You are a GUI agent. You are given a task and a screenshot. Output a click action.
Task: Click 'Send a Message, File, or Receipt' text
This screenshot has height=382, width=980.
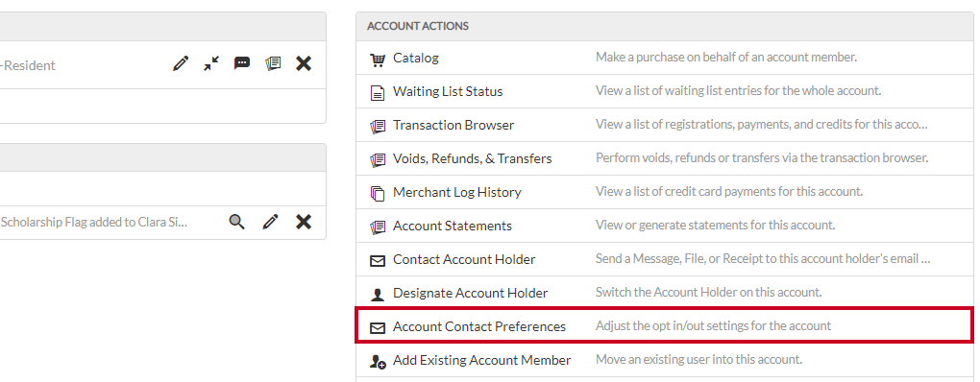point(763,258)
